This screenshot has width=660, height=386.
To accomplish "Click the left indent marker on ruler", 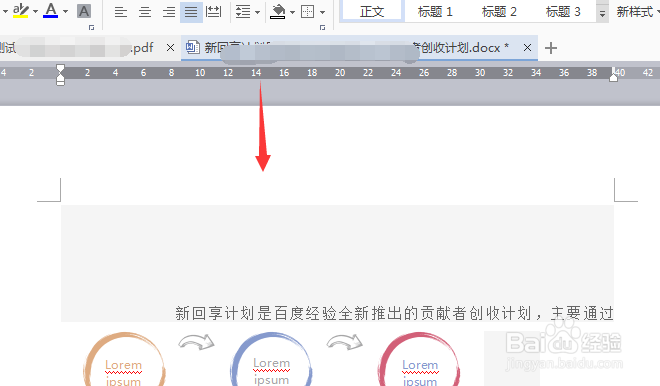I will pos(60,75).
